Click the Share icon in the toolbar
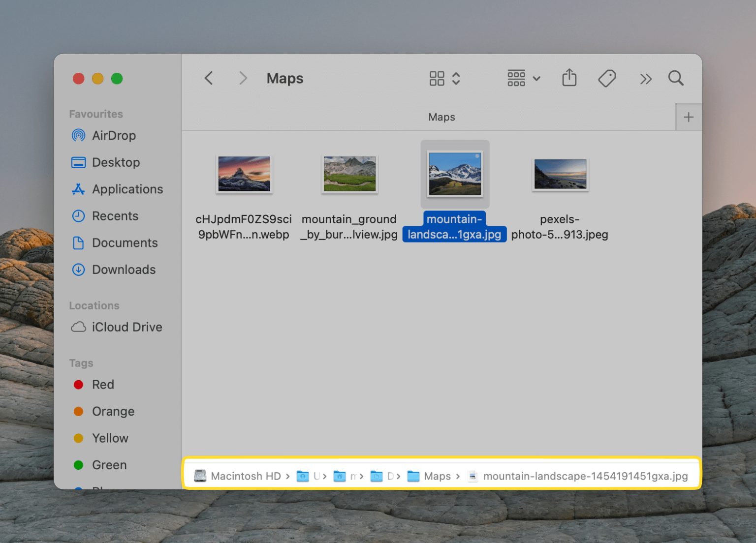This screenshot has height=543, width=756. 569,78
